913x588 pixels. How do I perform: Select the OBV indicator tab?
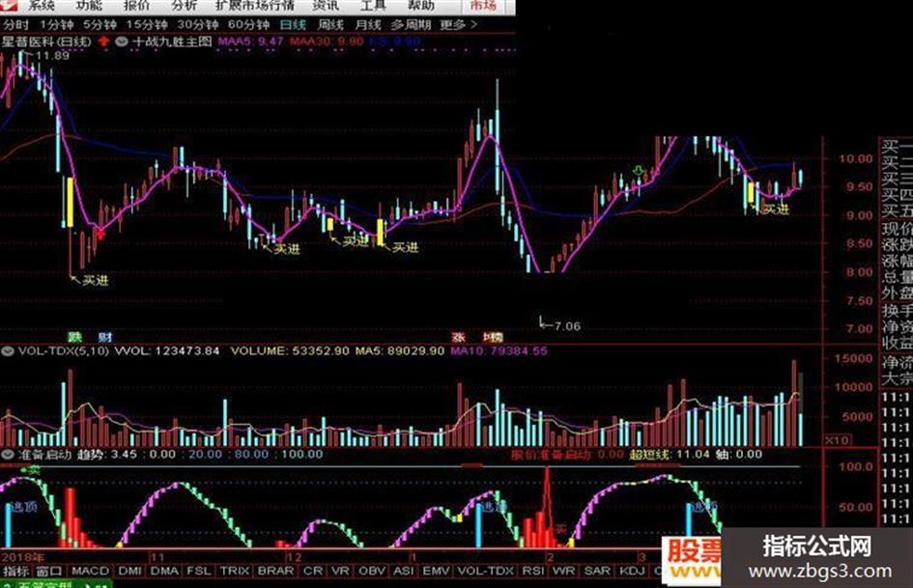click(371, 572)
